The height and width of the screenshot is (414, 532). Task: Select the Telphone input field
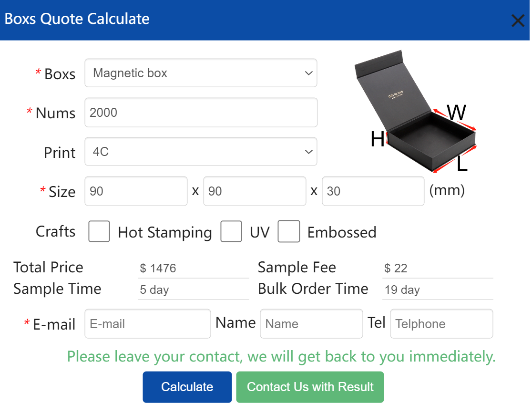[x=441, y=324]
